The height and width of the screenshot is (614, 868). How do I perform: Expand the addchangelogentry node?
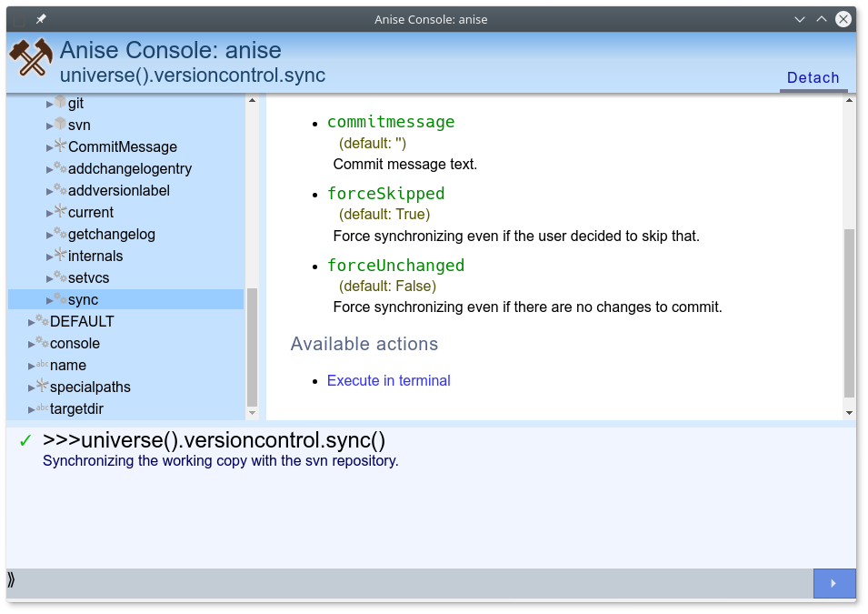point(49,169)
